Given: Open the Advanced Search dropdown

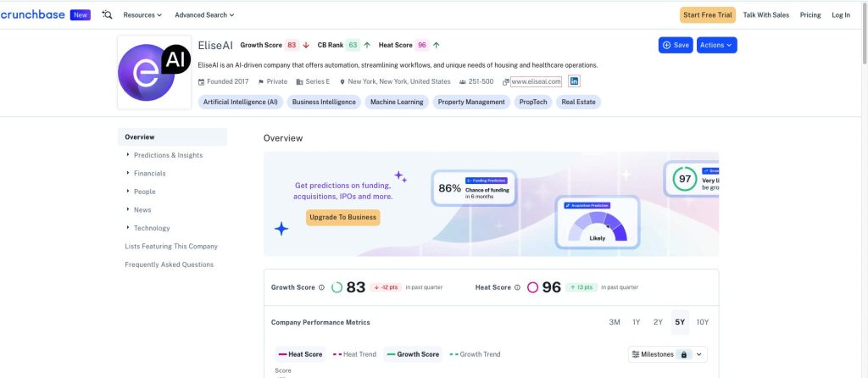Looking at the screenshot, I should click(x=204, y=15).
